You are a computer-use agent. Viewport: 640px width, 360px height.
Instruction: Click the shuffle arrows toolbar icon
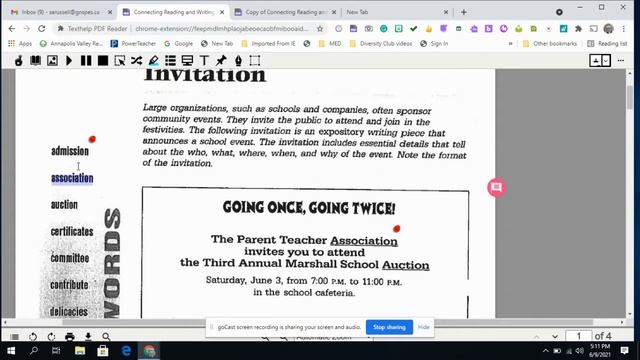[x=136, y=61]
